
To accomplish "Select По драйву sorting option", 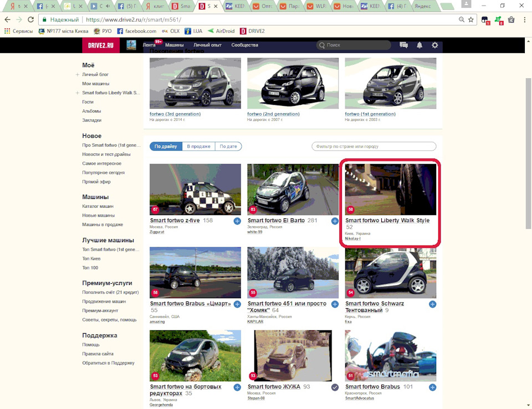I will pos(166,146).
